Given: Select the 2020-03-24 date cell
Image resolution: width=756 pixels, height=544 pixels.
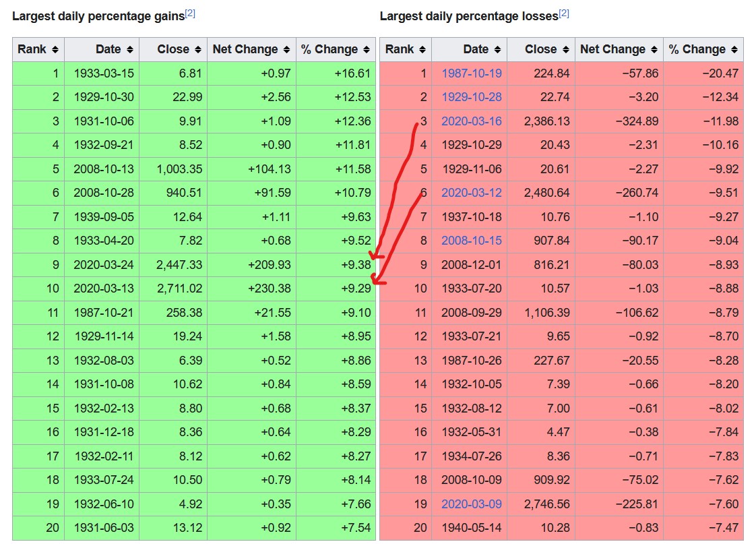Looking at the screenshot, I should click(102, 265).
